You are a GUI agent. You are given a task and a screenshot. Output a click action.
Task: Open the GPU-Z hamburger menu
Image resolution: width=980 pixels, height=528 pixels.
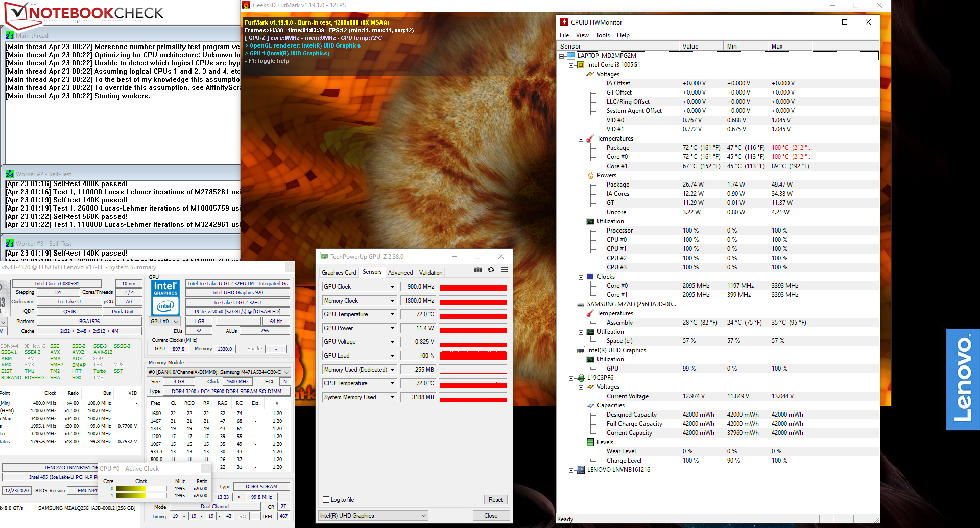pyautogui.click(x=504, y=270)
